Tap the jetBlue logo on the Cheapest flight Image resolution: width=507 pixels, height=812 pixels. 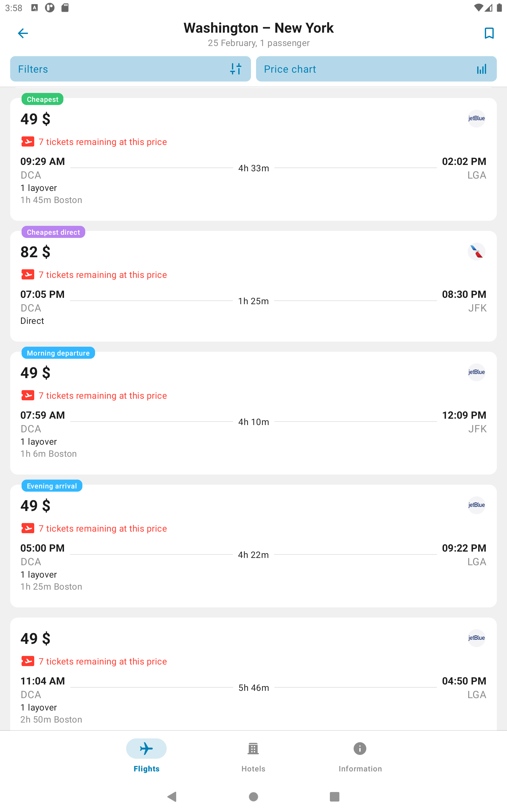476,118
